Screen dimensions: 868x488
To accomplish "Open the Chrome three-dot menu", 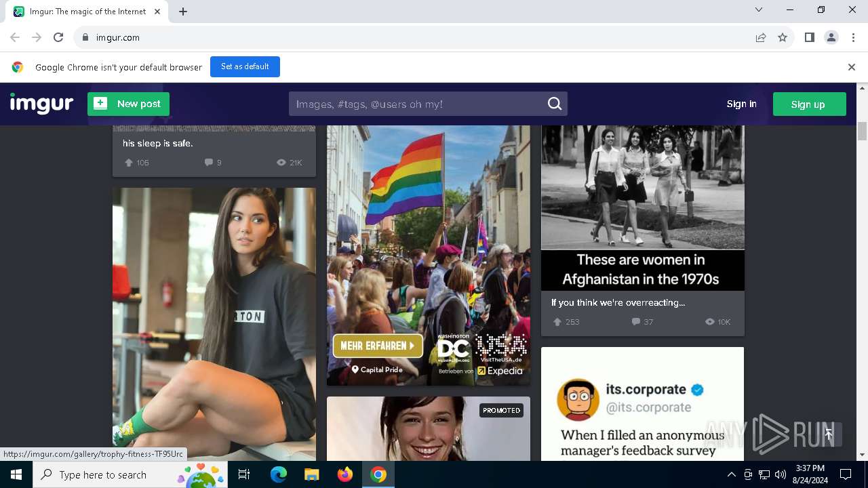I will point(853,37).
